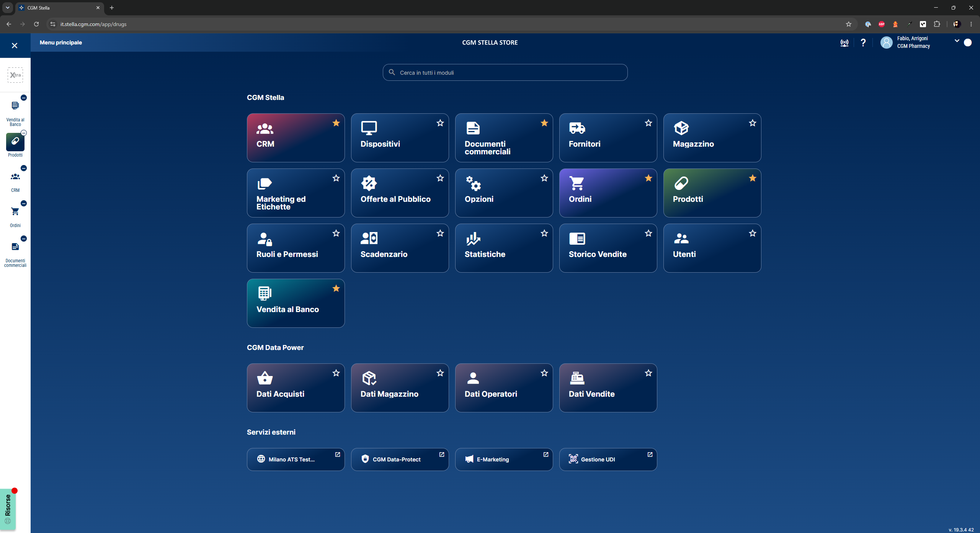Expand the user account dropdown chevron
The image size is (980, 533).
click(957, 41)
